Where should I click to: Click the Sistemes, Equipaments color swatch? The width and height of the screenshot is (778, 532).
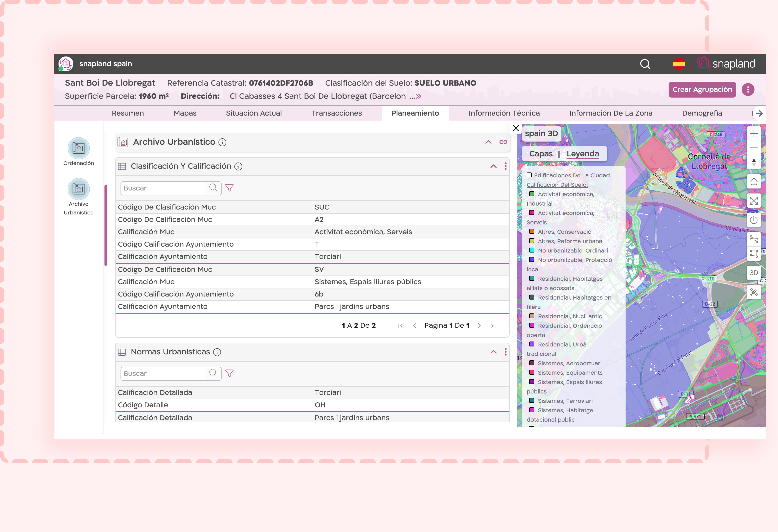(531, 372)
